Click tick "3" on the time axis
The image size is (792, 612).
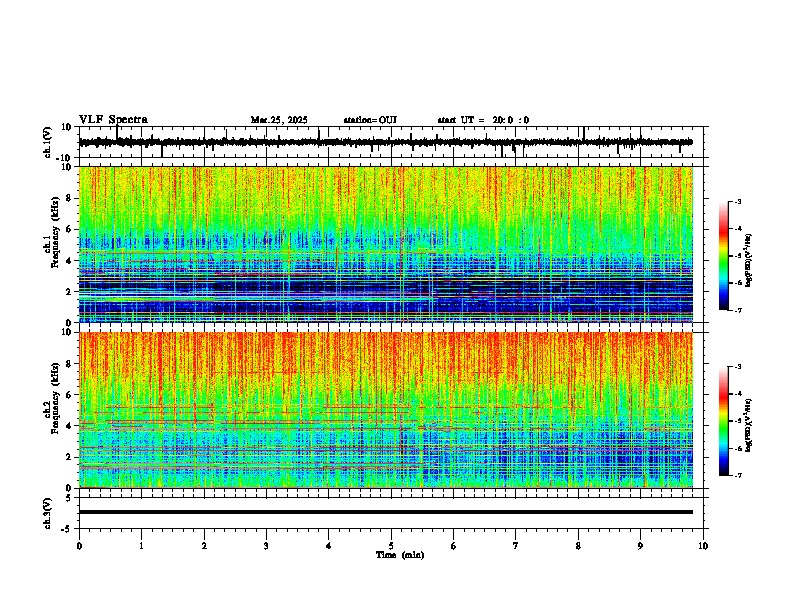[266, 546]
